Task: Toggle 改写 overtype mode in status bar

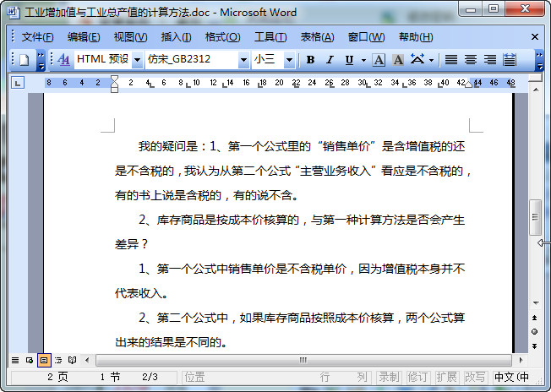Action: click(x=476, y=378)
